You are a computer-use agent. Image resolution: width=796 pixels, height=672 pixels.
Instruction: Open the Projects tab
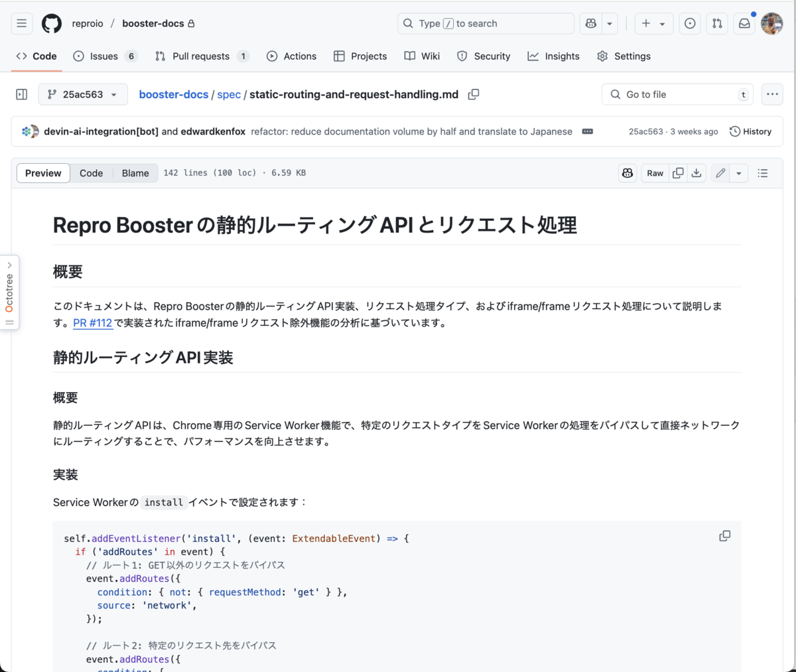click(x=360, y=56)
